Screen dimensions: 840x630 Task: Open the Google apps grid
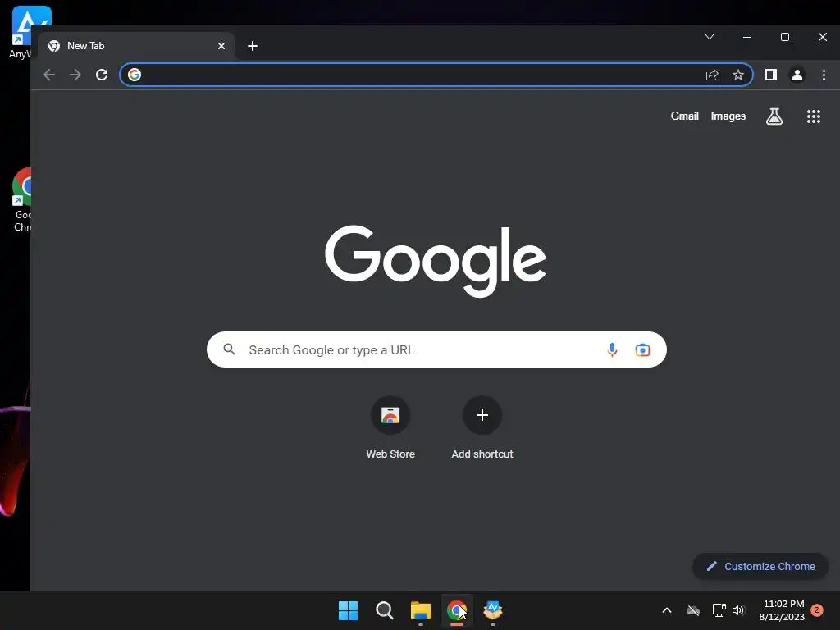(x=814, y=116)
